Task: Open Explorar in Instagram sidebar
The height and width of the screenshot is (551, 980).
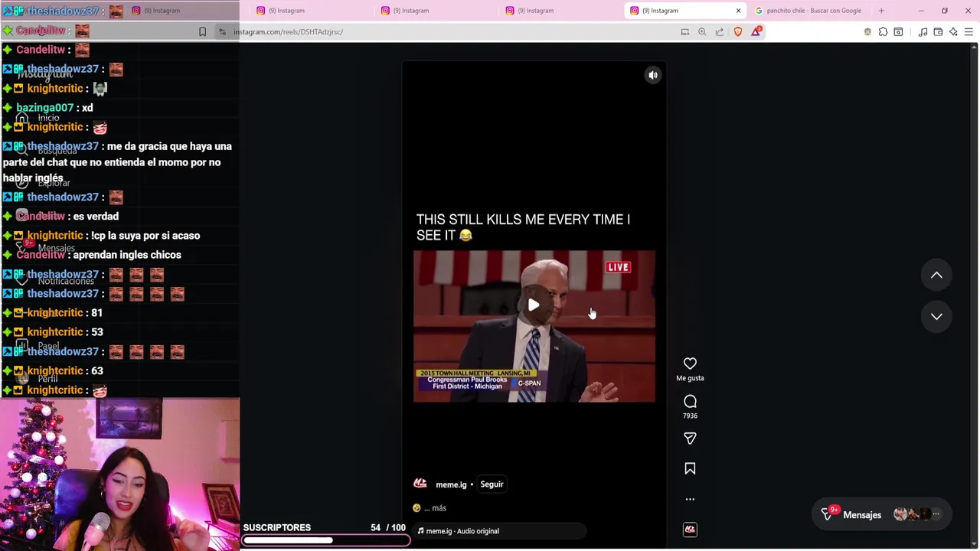Action: point(54,183)
